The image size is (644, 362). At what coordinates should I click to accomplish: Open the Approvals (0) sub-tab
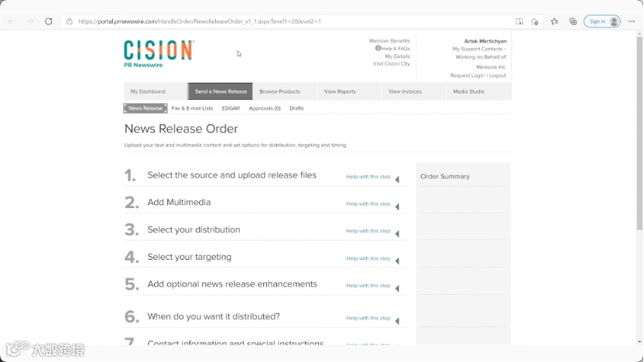(x=265, y=108)
